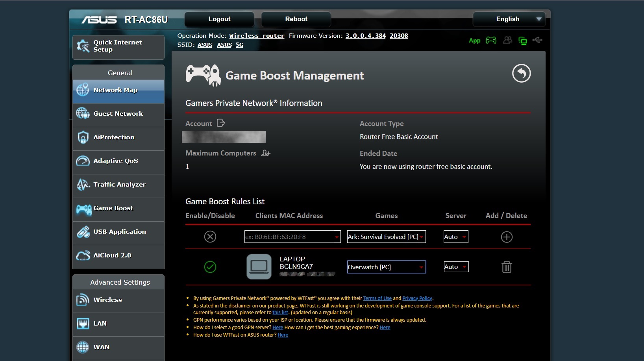Open Quick Internet Setup
The image size is (644, 361).
click(x=118, y=47)
